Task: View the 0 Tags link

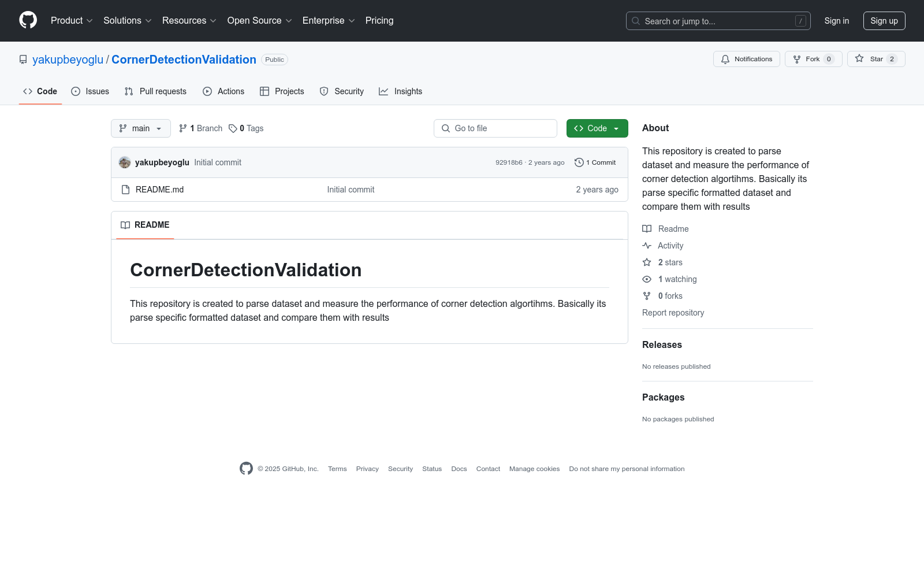Action: pos(246,128)
